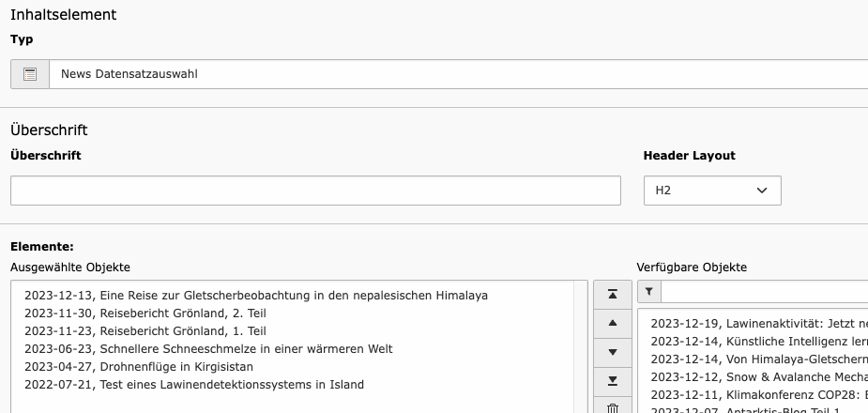Move selected item down one position
The image size is (868, 413).
tap(612, 352)
